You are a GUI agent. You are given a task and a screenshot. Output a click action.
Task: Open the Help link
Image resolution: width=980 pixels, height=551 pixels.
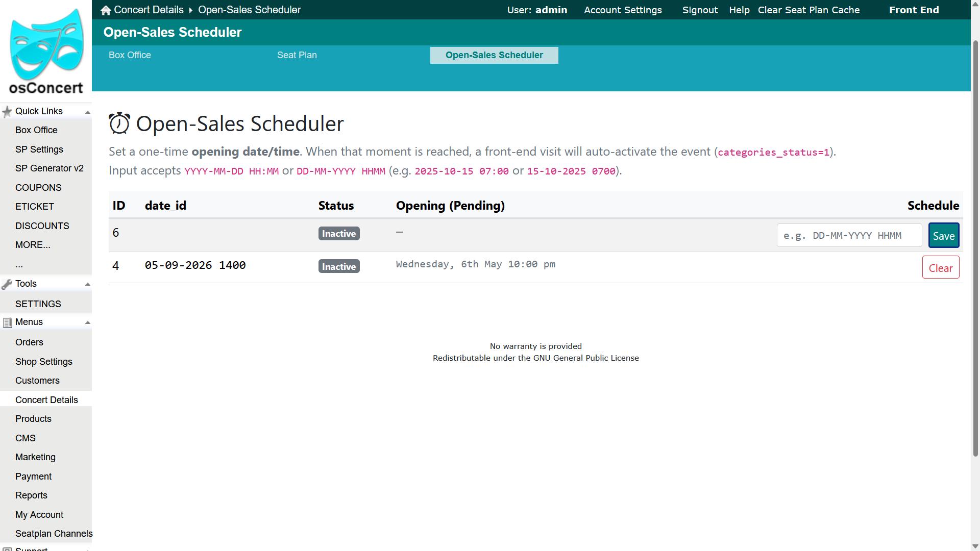pos(739,10)
